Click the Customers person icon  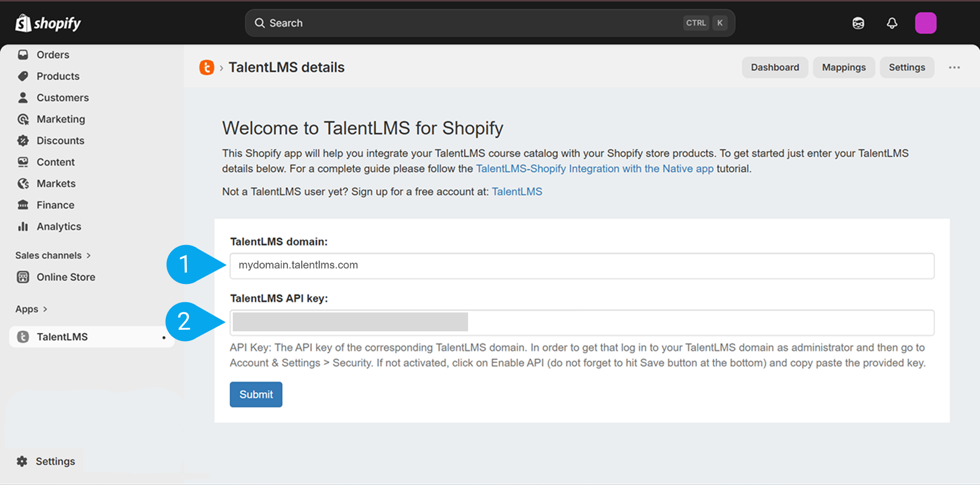point(23,98)
